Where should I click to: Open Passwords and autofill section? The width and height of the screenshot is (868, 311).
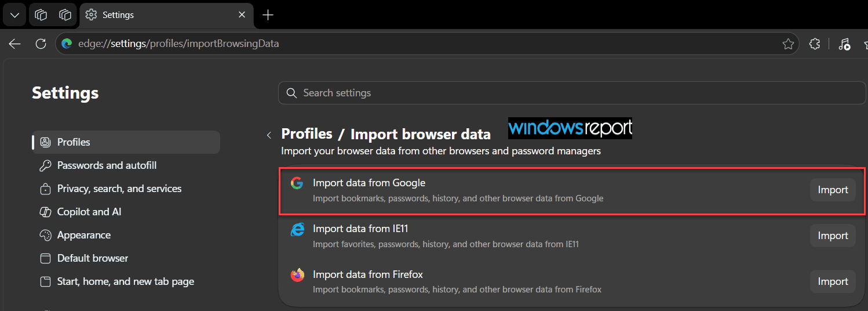click(x=107, y=165)
